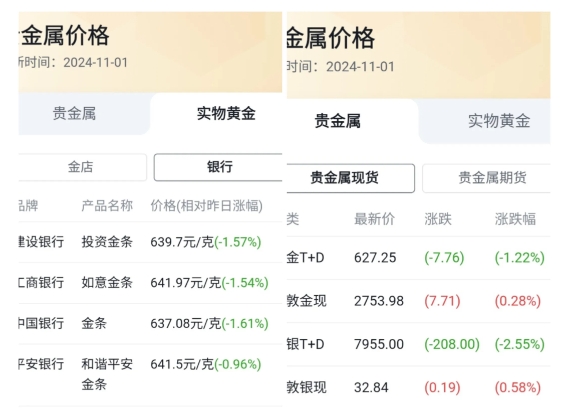The width and height of the screenshot is (573, 419).
Task: Open the 平安银行 和谐平安金条 row
Action: tap(150, 374)
